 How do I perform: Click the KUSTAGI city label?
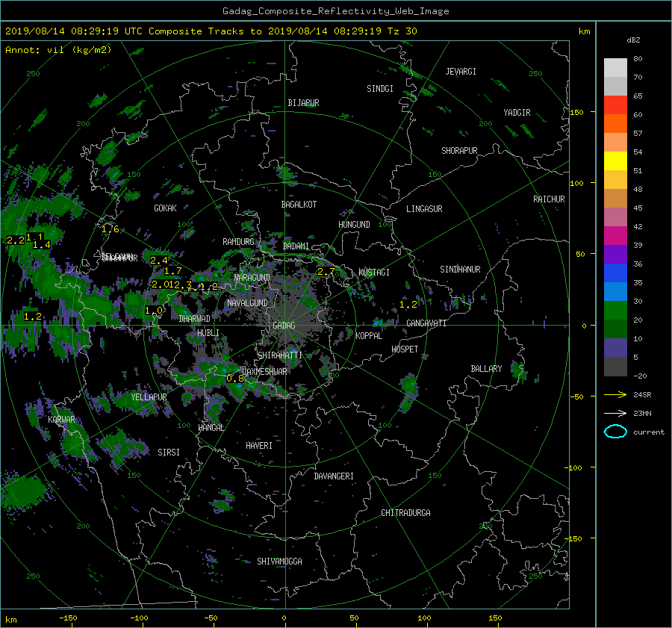tap(374, 273)
